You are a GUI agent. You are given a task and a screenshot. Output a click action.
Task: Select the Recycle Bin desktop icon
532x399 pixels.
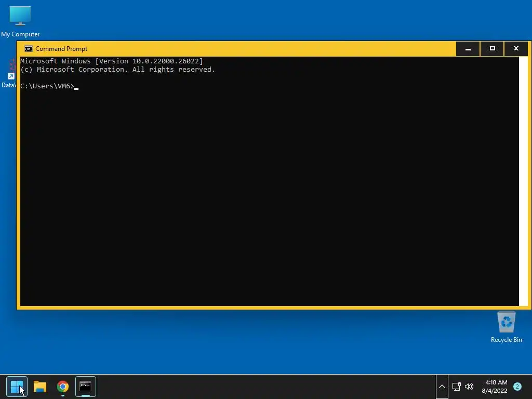pos(506,327)
